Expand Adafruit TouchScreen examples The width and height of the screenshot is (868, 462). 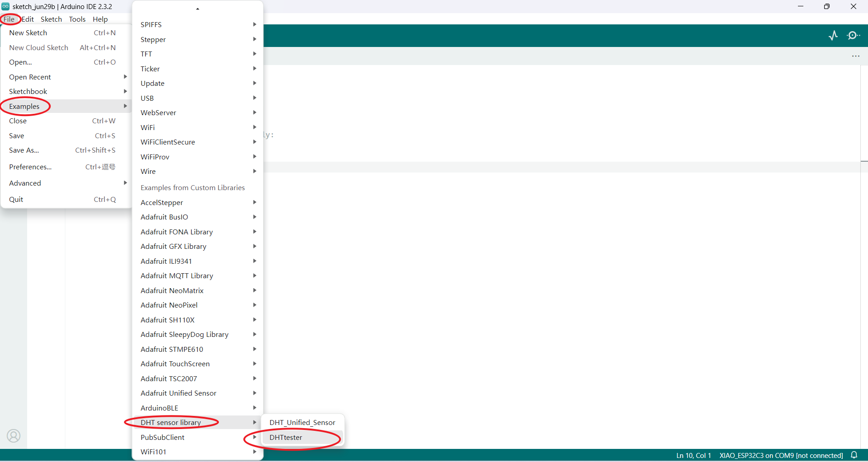198,364
